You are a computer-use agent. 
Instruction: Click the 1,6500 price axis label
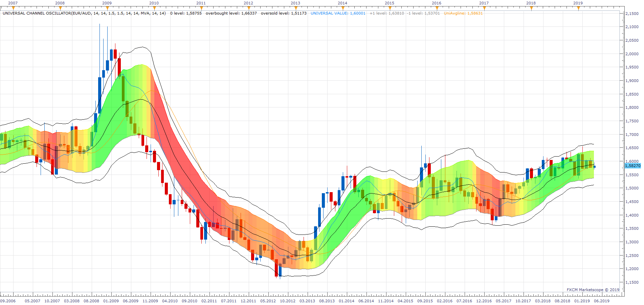click(x=632, y=148)
